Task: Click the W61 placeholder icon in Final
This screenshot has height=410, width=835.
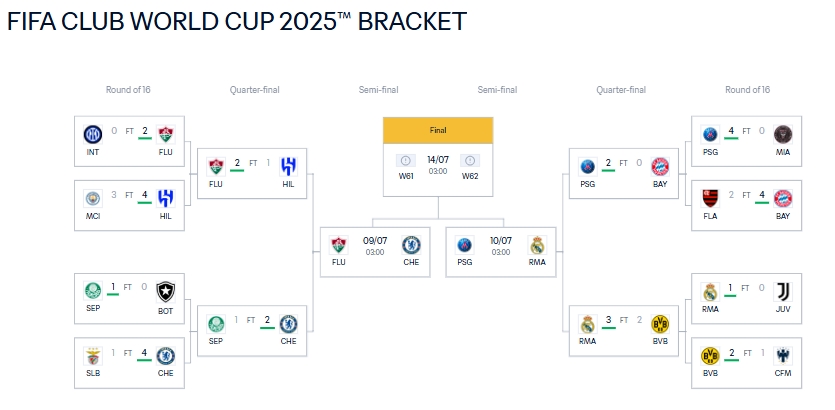Action: pos(406,160)
